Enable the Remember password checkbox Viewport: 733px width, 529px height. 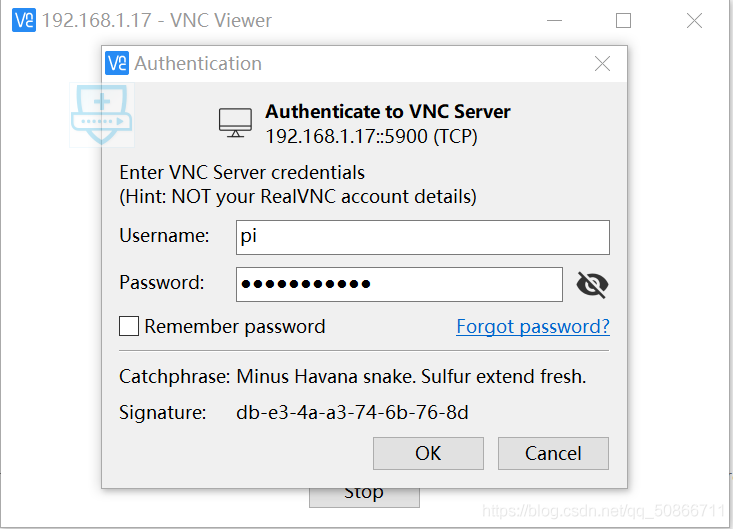(129, 326)
